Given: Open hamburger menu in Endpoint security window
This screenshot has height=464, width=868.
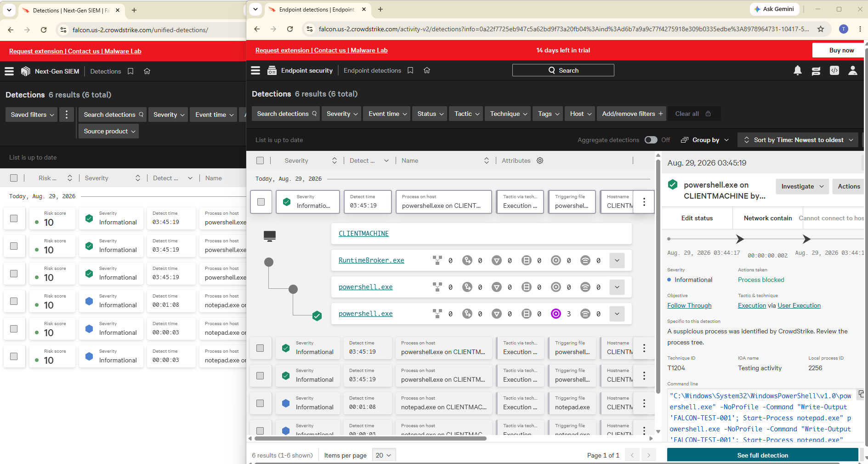Looking at the screenshot, I should tap(255, 70).
